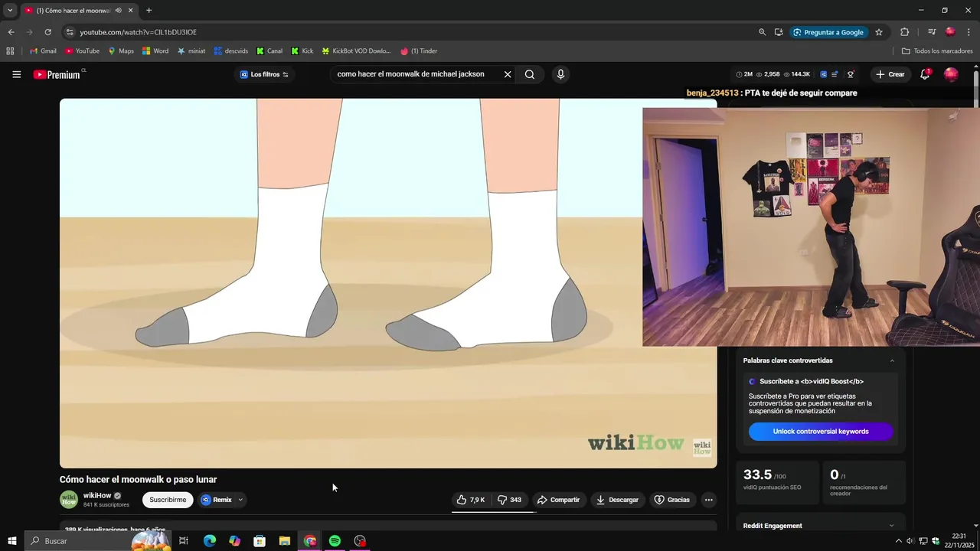
Task: Open Los filtros vidIQ filter button
Action: (264, 74)
